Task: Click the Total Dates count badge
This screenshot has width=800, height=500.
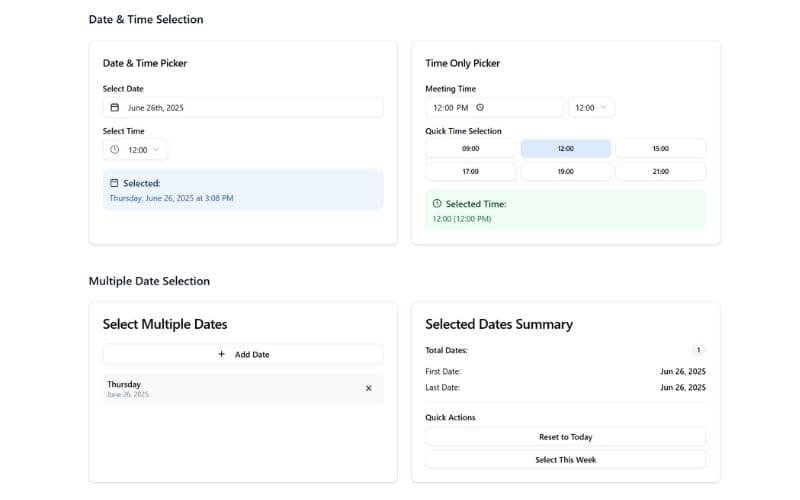Action: (698, 350)
